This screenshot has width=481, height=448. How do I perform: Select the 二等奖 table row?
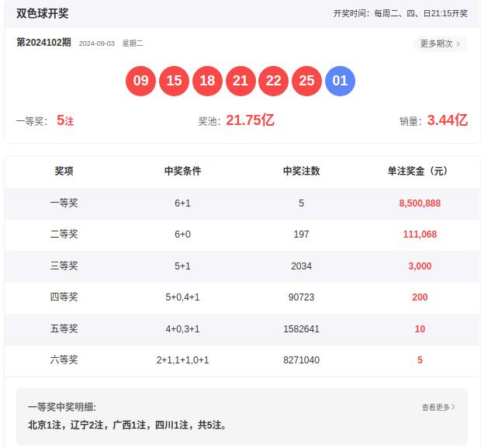[242, 234]
